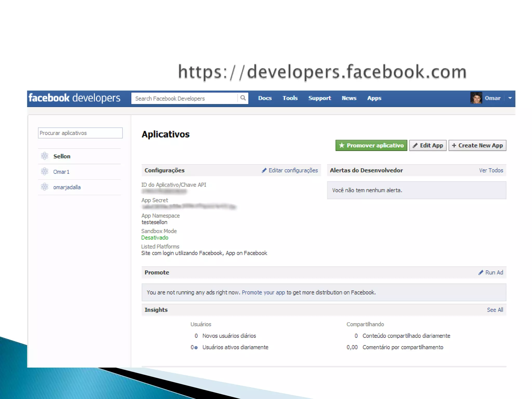532x399 pixels.
Task: Open the Tools menu
Action: pos(290,98)
